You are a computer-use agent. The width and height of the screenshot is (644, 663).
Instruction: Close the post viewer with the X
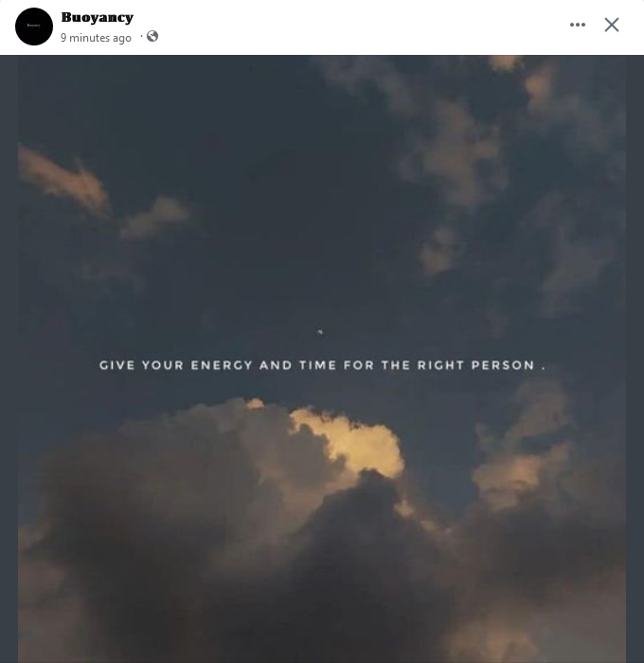pyautogui.click(x=612, y=25)
